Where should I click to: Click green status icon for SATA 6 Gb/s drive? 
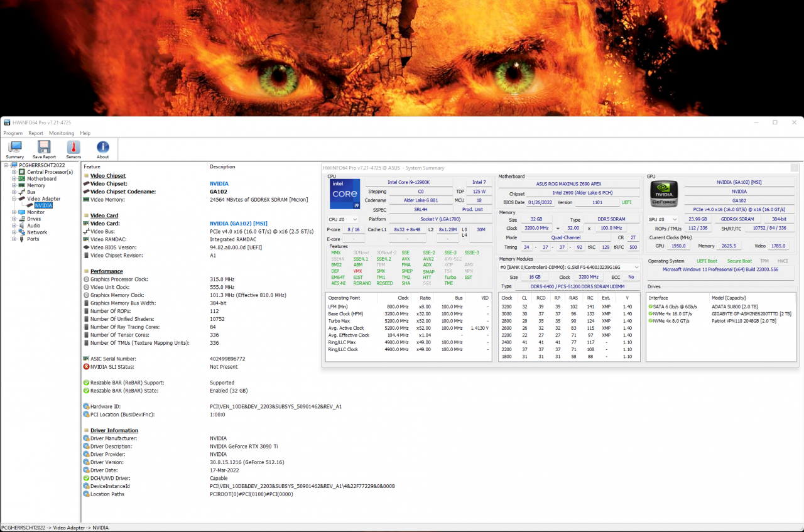[x=651, y=307]
